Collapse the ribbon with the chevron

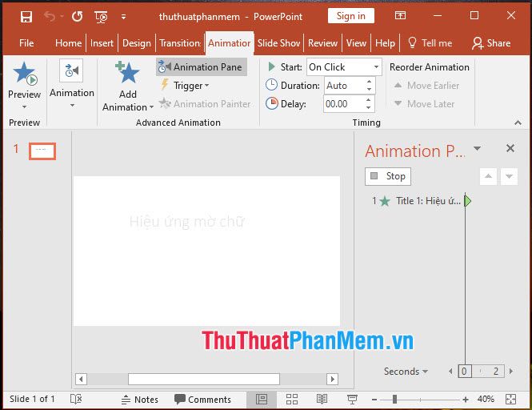(518, 123)
